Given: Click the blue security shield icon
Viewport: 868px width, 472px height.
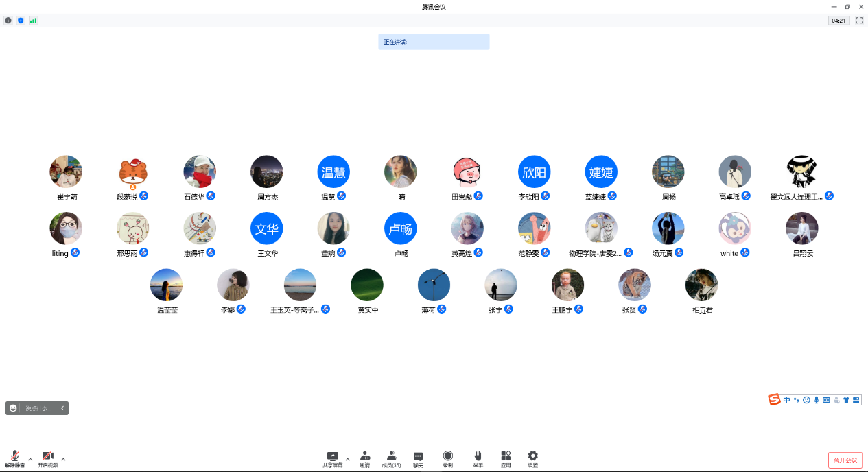Looking at the screenshot, I should 21,21.
